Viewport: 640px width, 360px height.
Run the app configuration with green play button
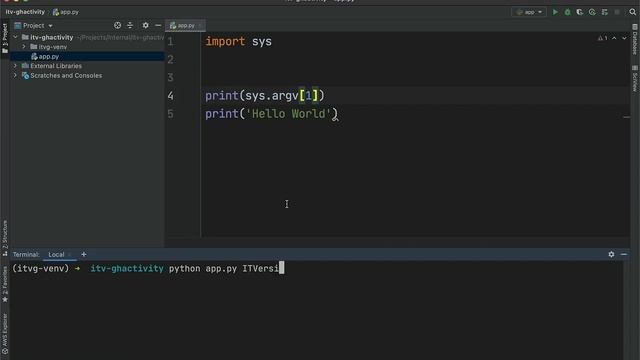pos(555,12)
